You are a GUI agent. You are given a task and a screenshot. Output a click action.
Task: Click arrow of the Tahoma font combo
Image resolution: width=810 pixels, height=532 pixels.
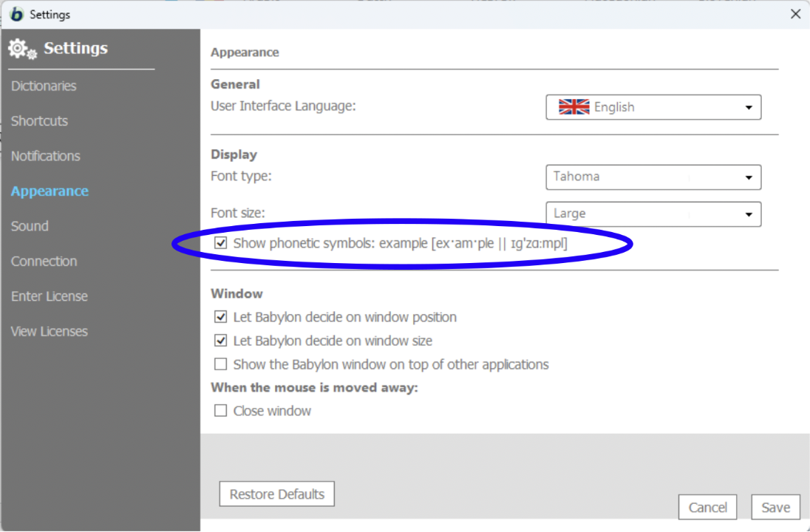point(749,177)
